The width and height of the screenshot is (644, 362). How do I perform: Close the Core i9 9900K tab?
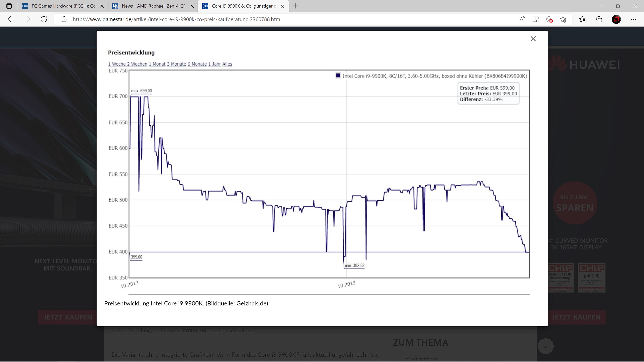[283, 6]
